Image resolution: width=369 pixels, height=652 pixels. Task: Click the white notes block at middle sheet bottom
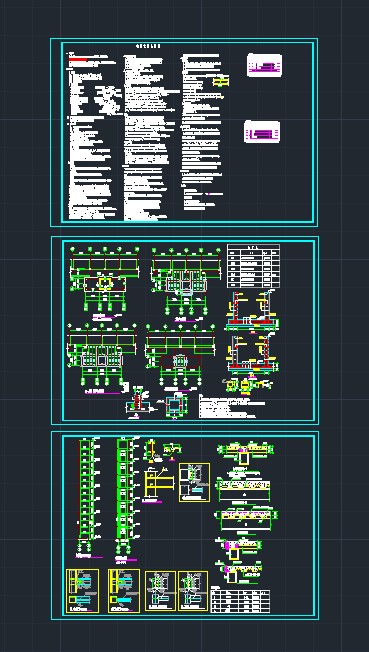click(232, 406)
